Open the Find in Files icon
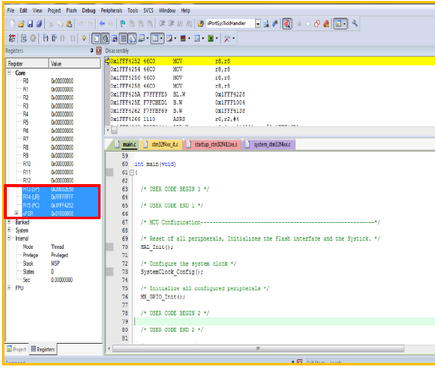The width and height of the screenshot is (435, 369). [x=201, y=24]
